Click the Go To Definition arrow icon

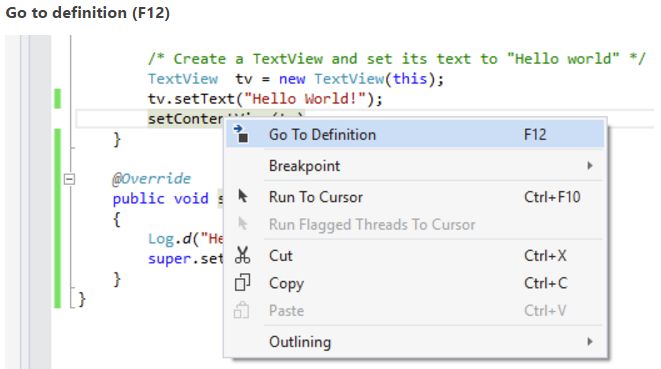coord(242,134)
